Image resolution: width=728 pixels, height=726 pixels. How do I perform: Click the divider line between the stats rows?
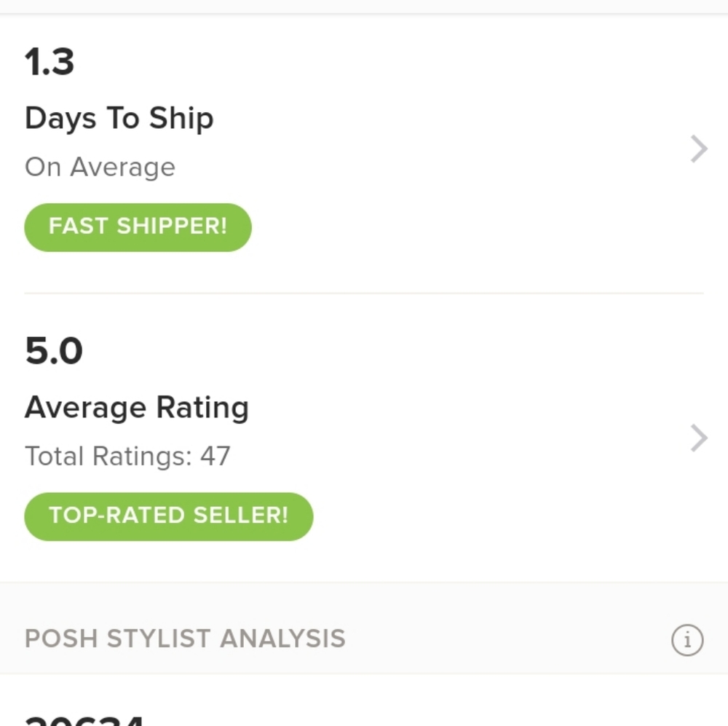click(364, 293)
